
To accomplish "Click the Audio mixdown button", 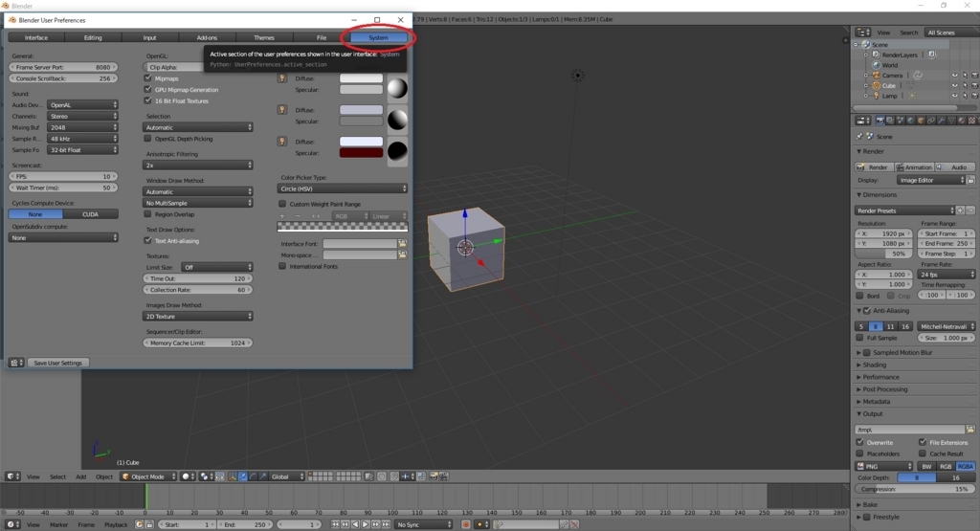I will click(955, 166).
